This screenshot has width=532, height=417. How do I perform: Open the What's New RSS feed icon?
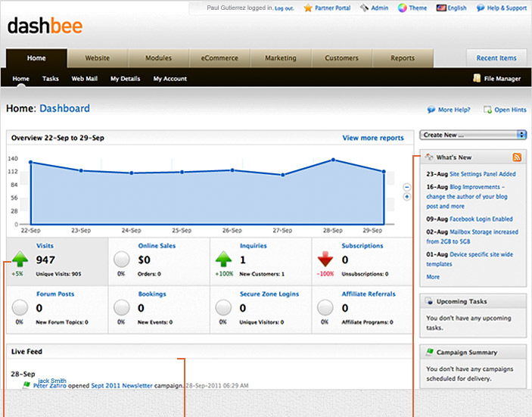click(x=517, y=157)
